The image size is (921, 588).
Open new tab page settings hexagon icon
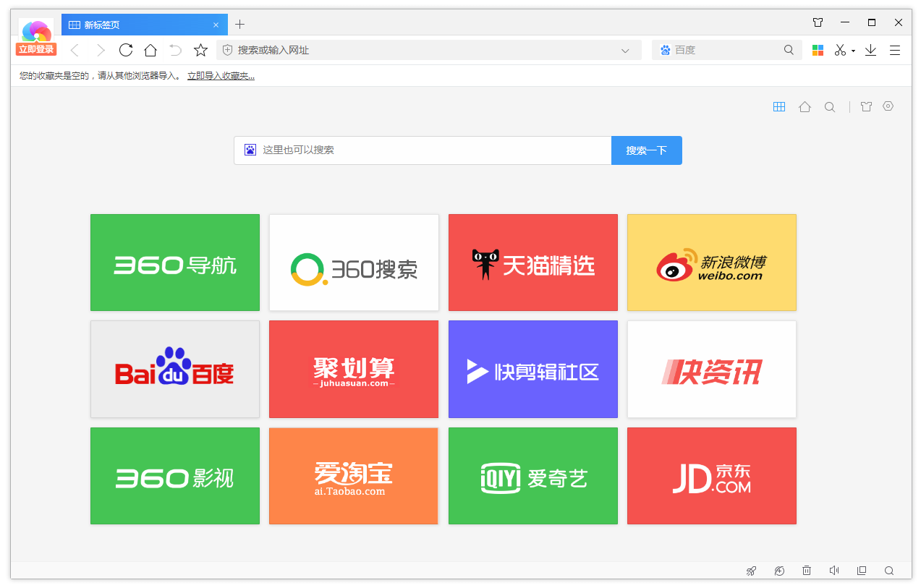point(888,106)
